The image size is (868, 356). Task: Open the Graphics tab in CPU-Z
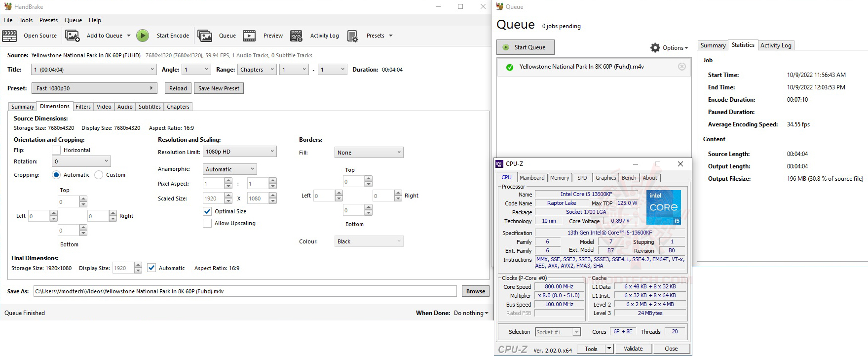click(x=605, y=178)
